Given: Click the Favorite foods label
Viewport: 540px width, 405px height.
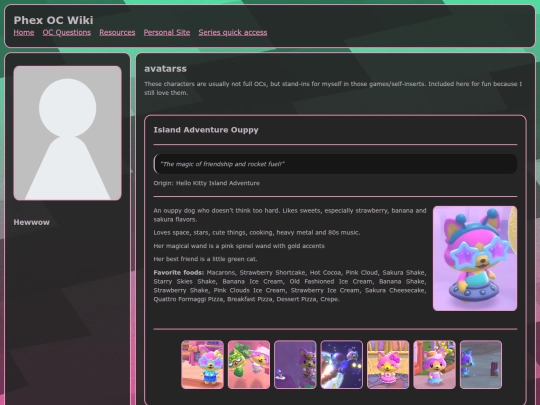Looking at the screenshot, I should coord(178,272).
